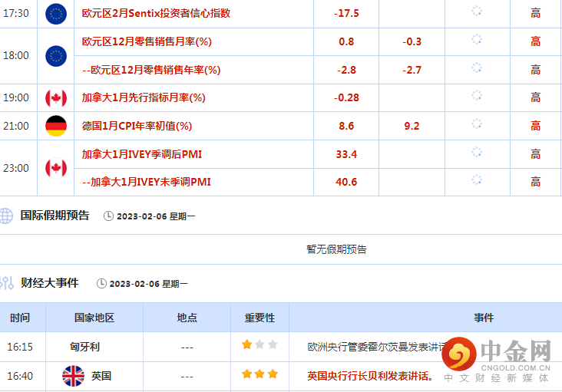562x392 pixels.
Task: Open 欧元区12月零售销售年率(%) entry
Action: point(151,70)
